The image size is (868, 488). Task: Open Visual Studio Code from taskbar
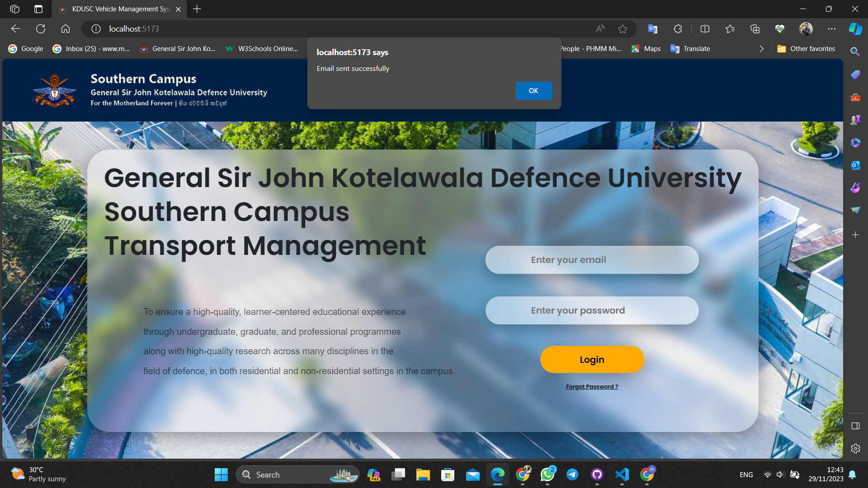(622, 474)
